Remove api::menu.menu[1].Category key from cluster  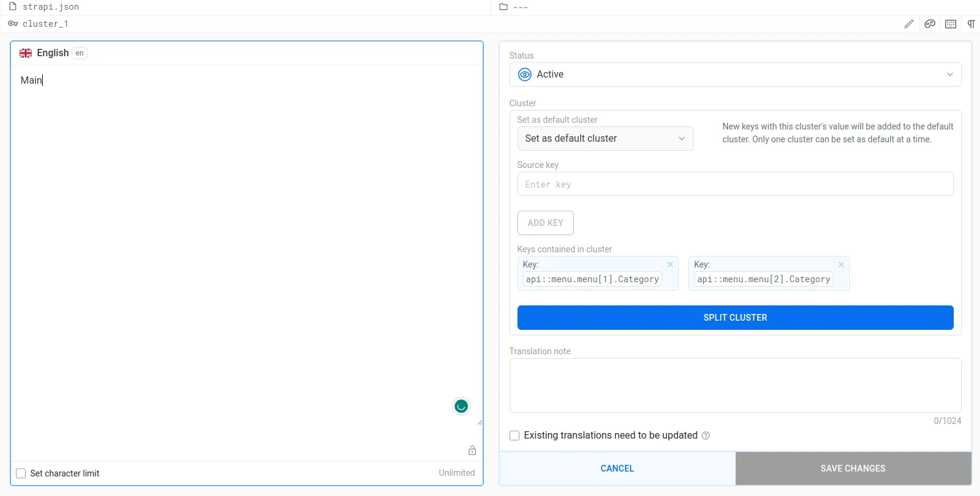(670, 264)
